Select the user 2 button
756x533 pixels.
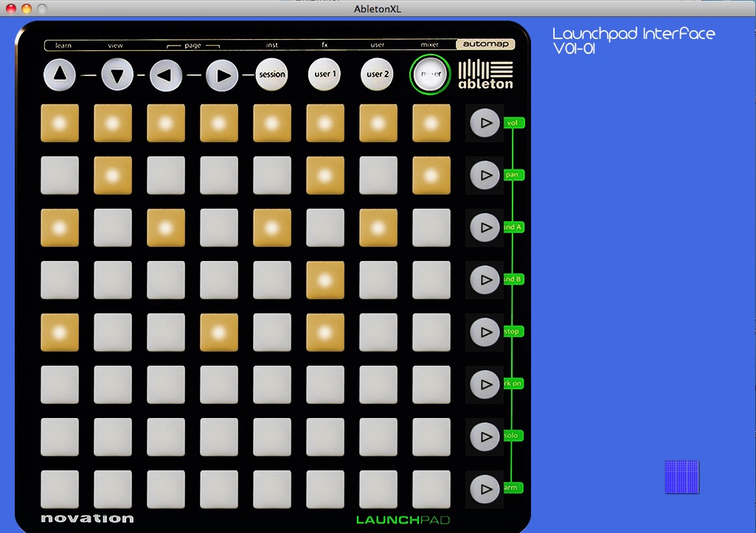coord(377,74)
